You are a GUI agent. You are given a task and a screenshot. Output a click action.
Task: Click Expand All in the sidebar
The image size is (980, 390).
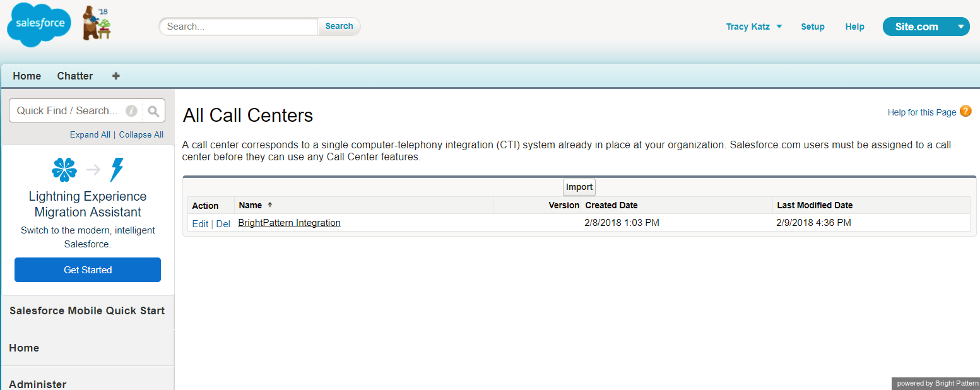pos(90,134)
